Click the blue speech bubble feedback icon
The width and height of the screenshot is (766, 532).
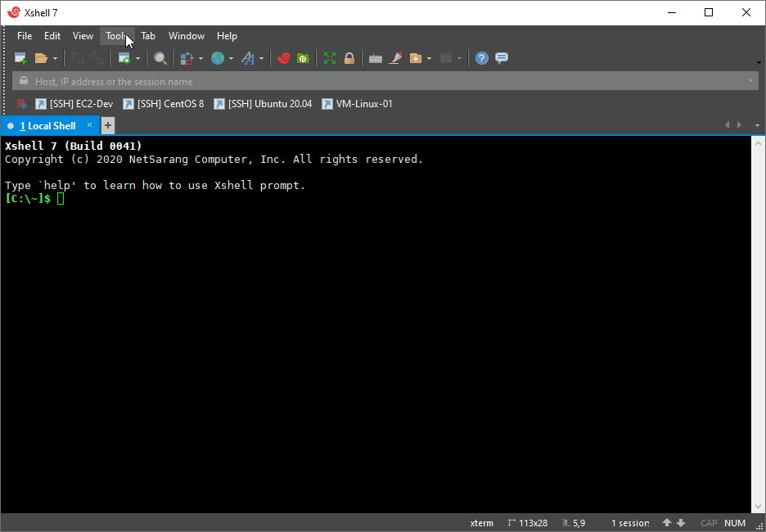(x=502, y=59)
